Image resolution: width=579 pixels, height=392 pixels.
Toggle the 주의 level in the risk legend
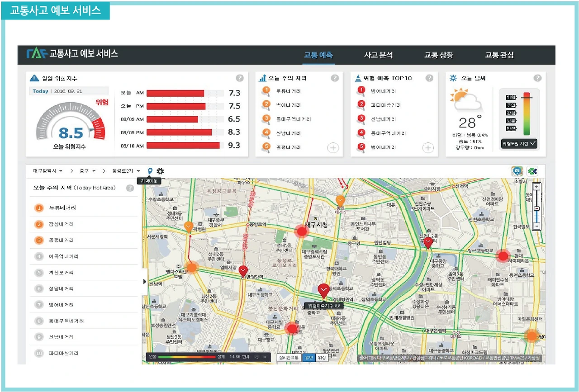coord(511,105)
